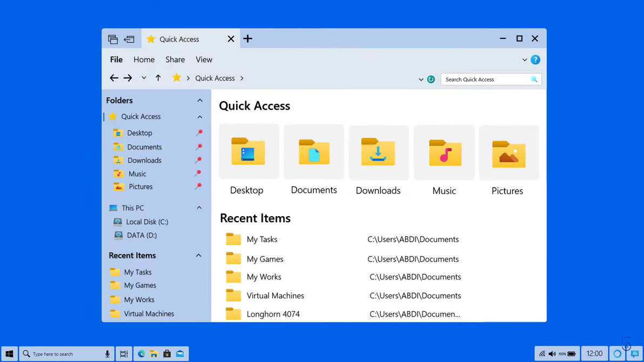The width and height of the screenshot is (644, 362).
Task: Select Quick Access in the sidebar tree
Action: click(x=141, y=117)
